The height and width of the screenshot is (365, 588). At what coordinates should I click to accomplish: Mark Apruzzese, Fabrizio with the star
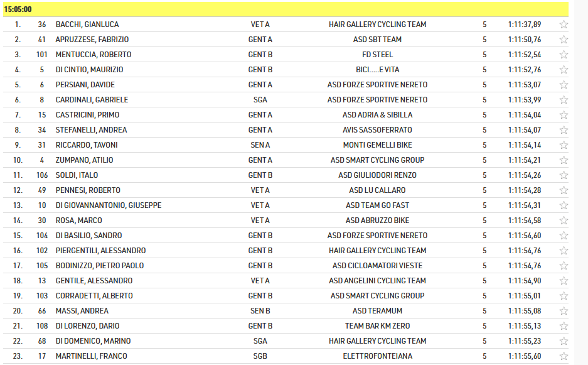point(564,40)
